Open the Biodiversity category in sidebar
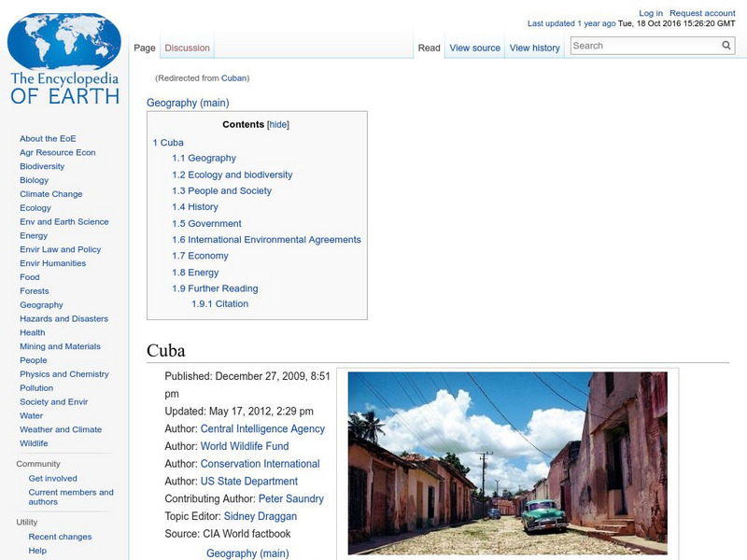 tap(41, 166)
